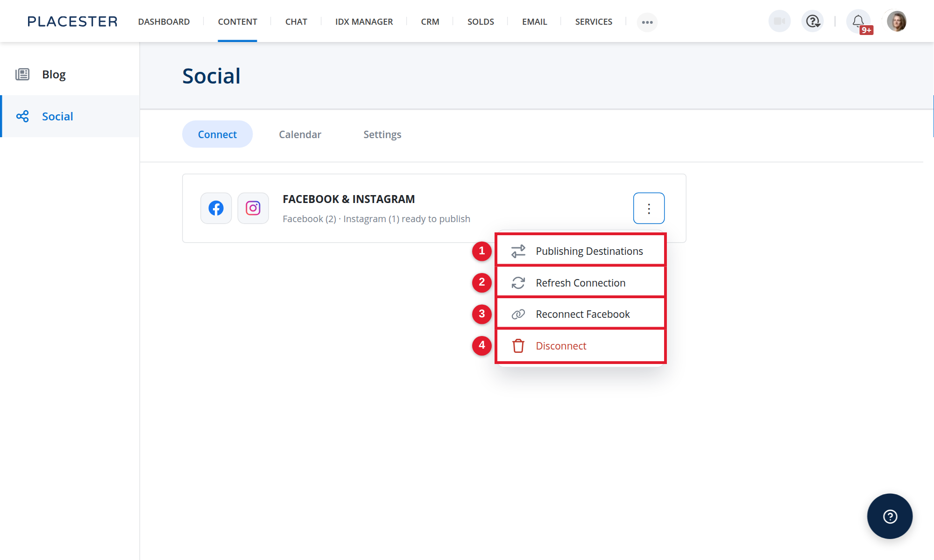Screen dimensions: 934x560
Task: Click the video camera icon in header
Action: (x=779, y=21)
